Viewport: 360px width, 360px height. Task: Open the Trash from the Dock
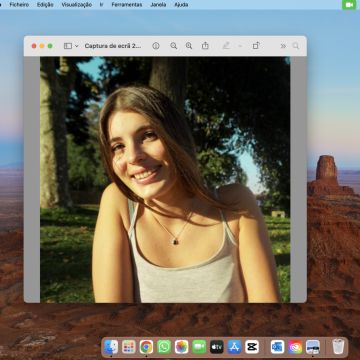coord(338,347)
